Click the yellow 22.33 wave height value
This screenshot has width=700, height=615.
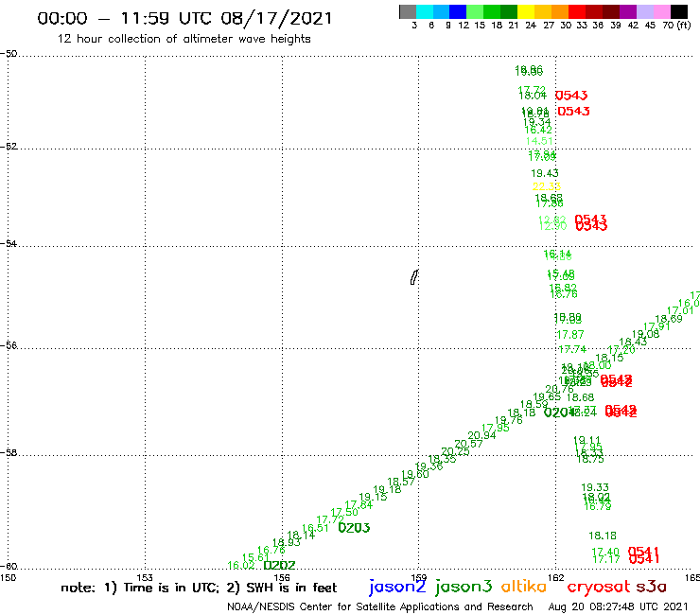click(x=547, y=186)
